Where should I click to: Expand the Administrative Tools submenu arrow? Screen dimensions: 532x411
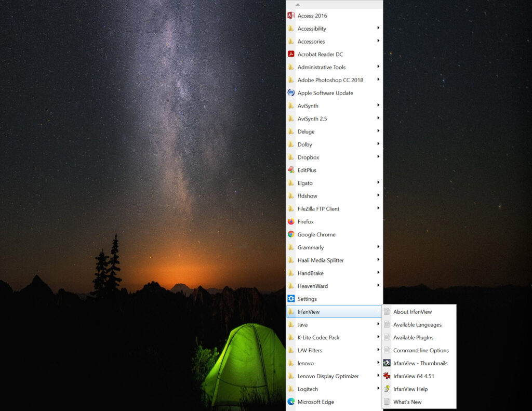coord(378,67)
